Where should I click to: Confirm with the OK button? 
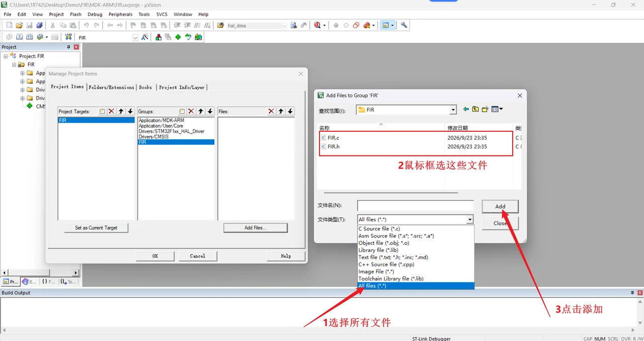coord(155,256)
